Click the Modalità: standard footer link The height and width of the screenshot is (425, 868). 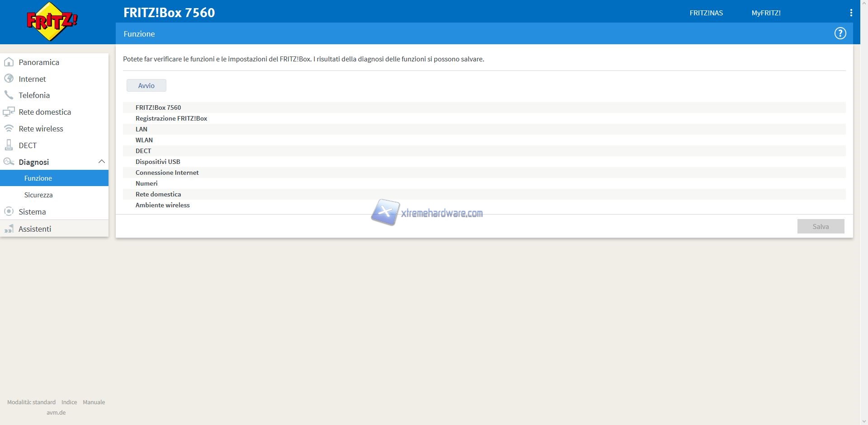(x=31, y=402)
